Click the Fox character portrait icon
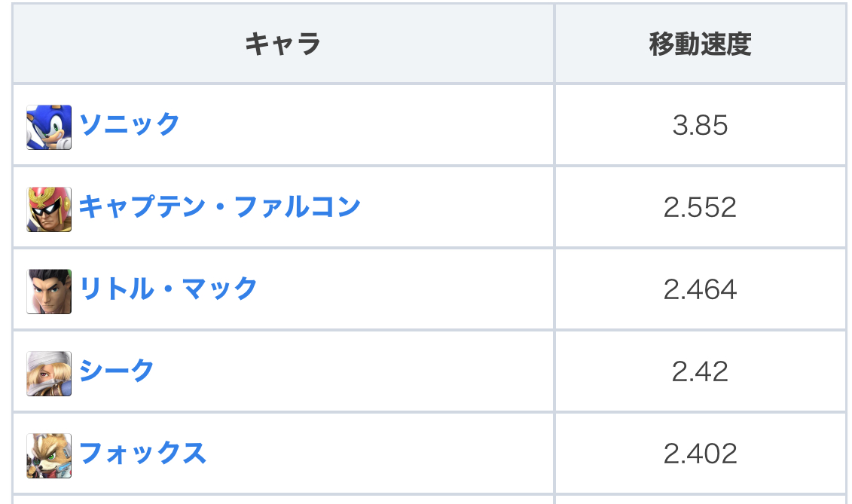 coord(49,455)
